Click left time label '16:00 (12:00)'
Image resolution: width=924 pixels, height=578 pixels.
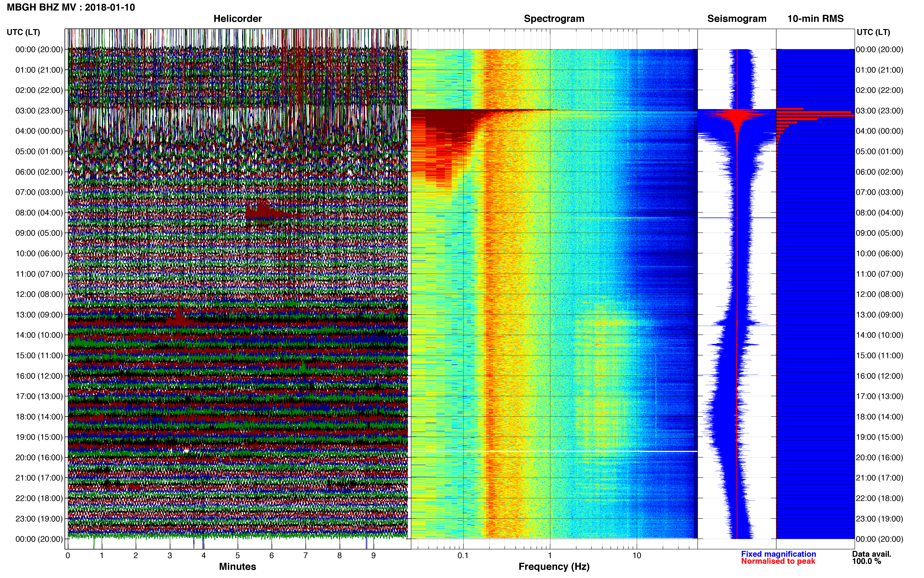click(x=39, y=376)
